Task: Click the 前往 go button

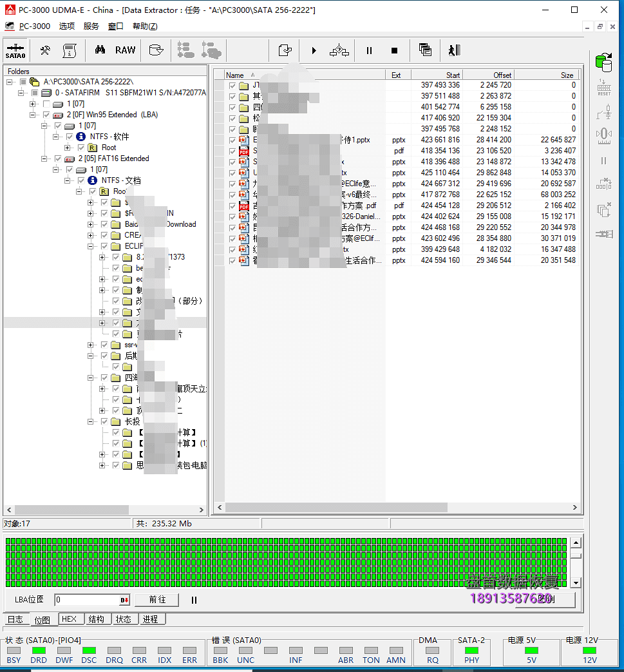Action: 157,600
